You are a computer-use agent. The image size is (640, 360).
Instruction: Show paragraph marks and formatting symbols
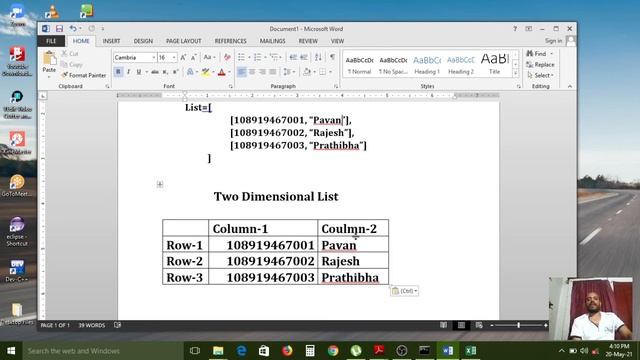click(333, 58)
